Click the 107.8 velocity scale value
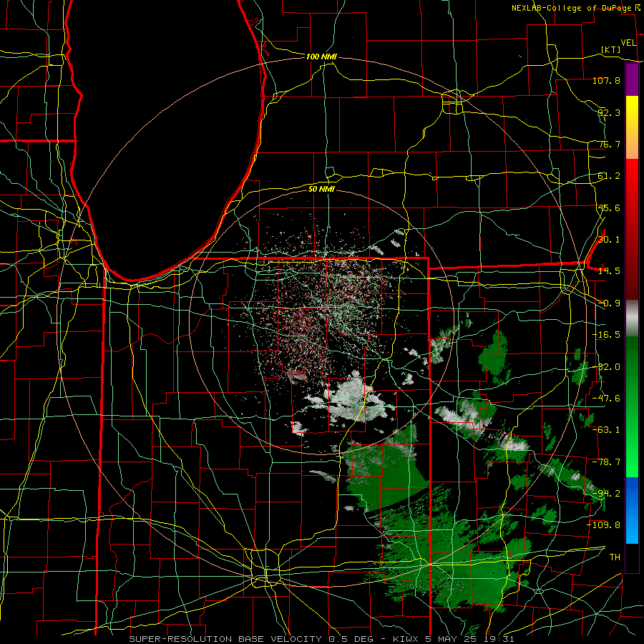The width and height of the screenshot is (644, 644). [606, 80]
